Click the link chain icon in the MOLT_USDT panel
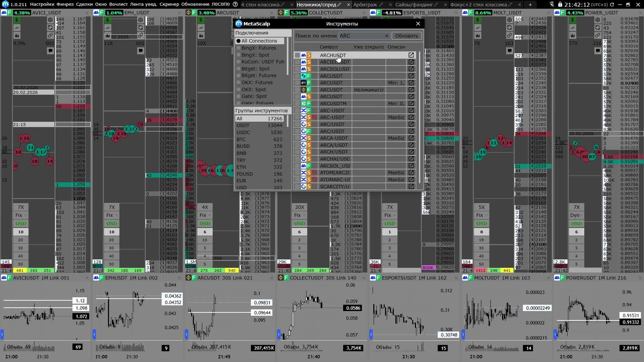This screenshot has width=644, height=362. (x=509, y=35)
